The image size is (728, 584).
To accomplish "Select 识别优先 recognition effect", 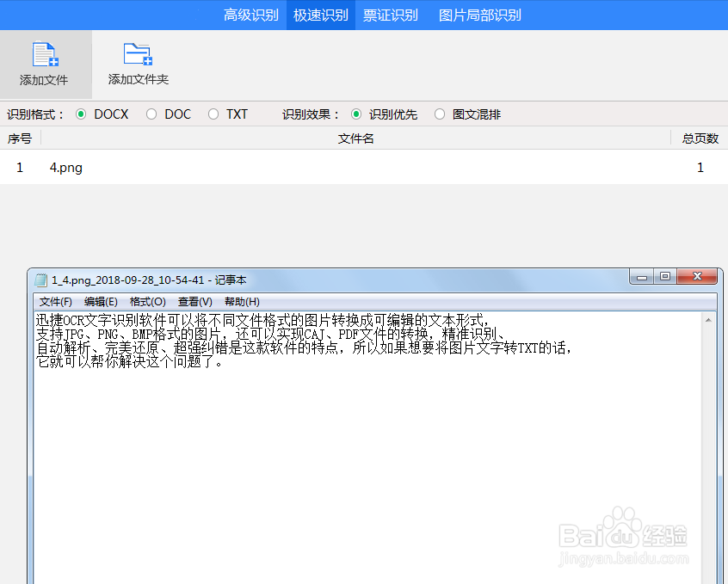I will (356, 114).
